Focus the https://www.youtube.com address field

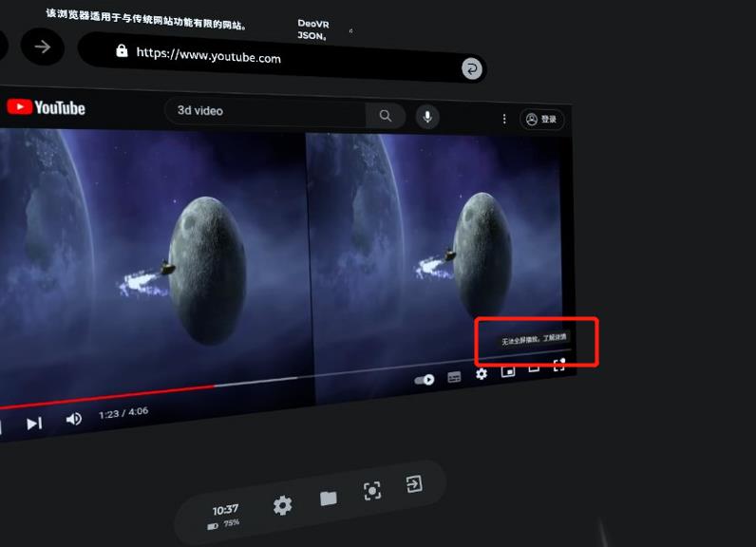pos(282,57)
